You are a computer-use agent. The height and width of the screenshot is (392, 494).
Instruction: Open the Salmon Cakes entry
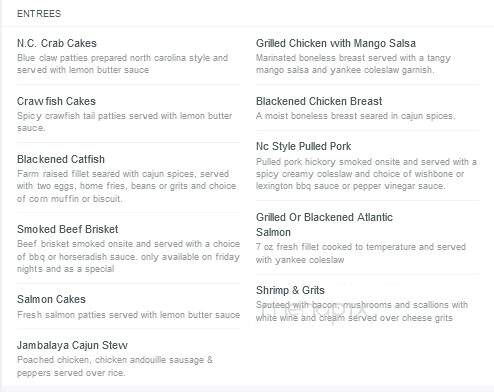click(x=51, y=299)
